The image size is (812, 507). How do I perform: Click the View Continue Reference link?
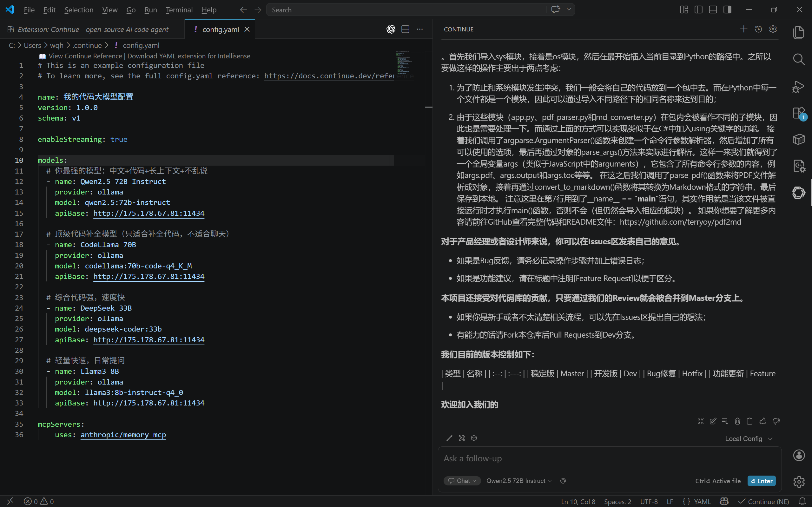(x=85, y=56)
